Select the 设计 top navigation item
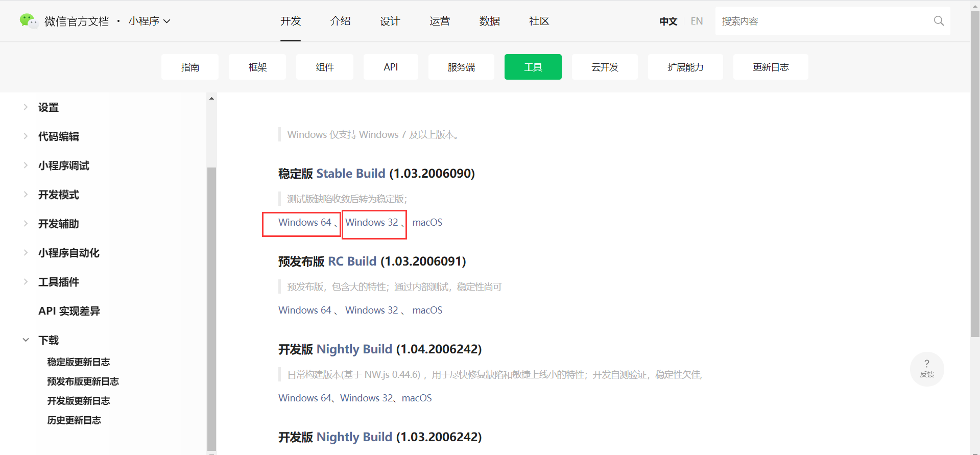The width and height of the screenshot is (980, 455). pos(390,21)
